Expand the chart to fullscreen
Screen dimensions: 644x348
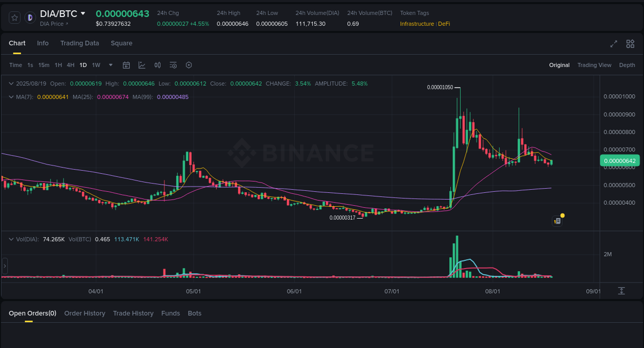[x=614, y=44]
